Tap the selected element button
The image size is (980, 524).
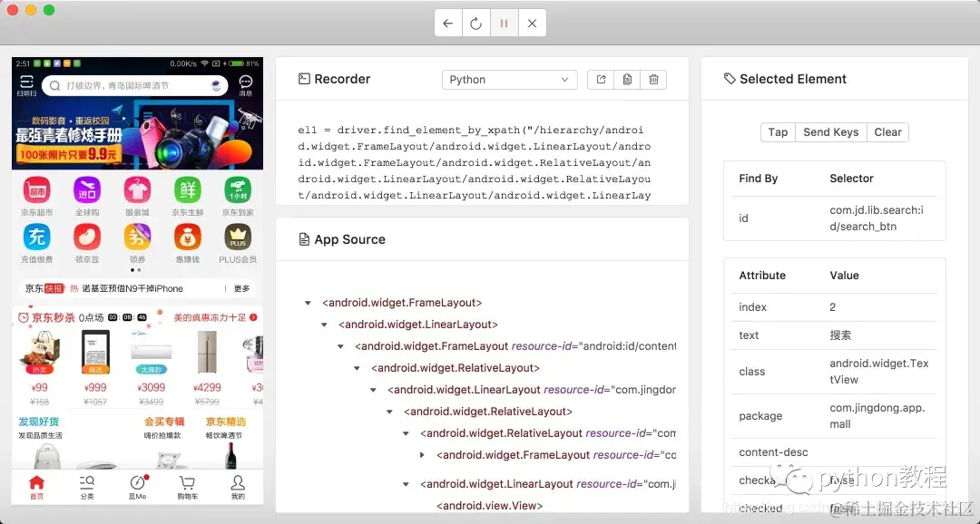778,131
